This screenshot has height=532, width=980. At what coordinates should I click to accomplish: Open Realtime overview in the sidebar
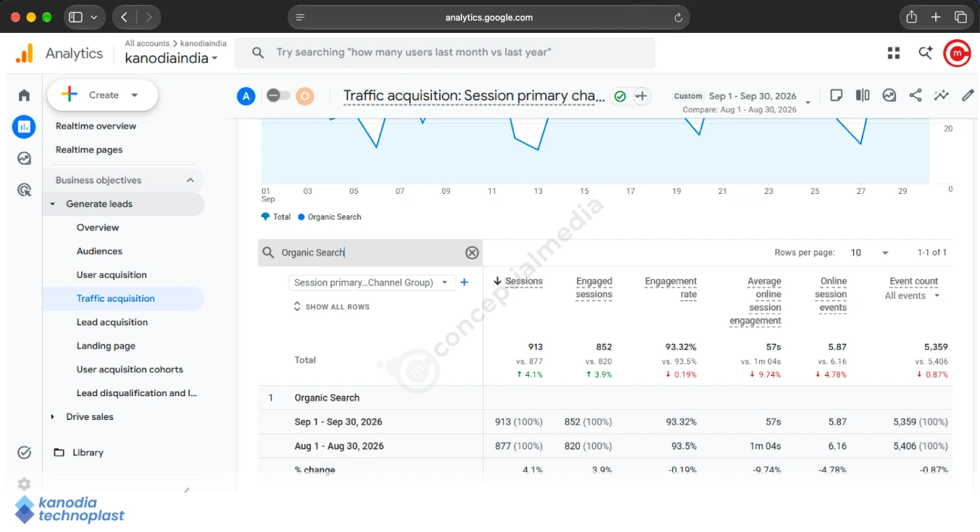pyautogui.click(x=96, y=126)
